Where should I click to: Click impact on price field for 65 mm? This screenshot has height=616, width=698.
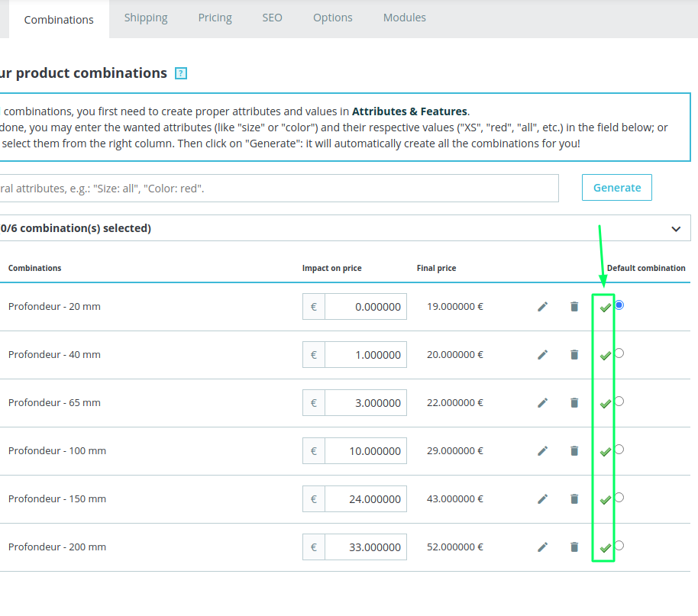[365, 403]
